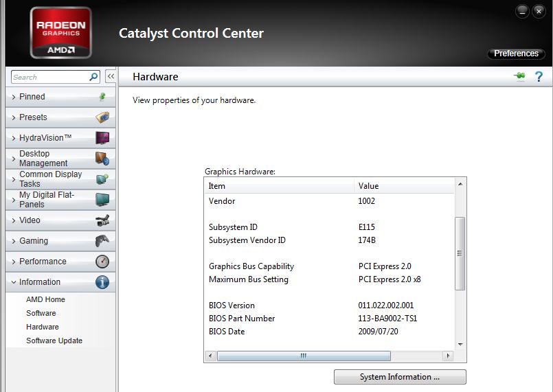Open the Software information page
The image size is (553, 392).
coord(41,313)
